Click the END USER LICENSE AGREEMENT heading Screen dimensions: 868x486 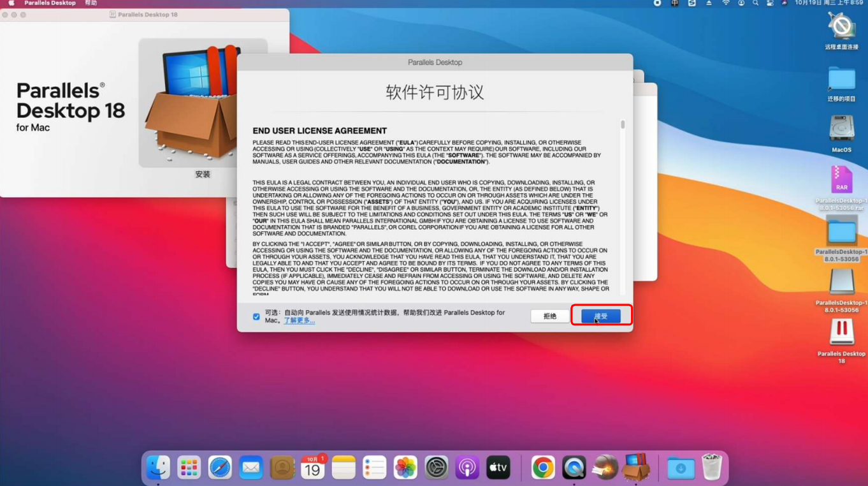coord(319,131)
